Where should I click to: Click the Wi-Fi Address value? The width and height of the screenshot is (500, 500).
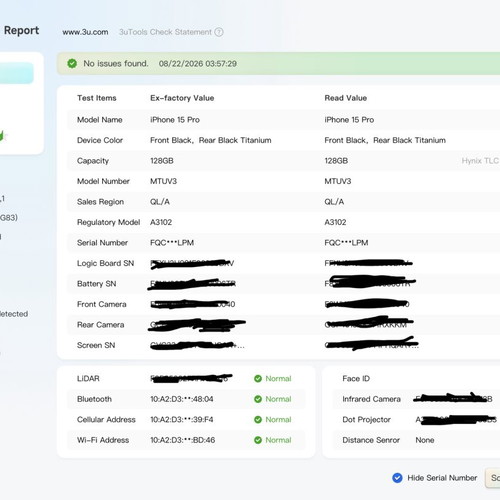point(183,440)
